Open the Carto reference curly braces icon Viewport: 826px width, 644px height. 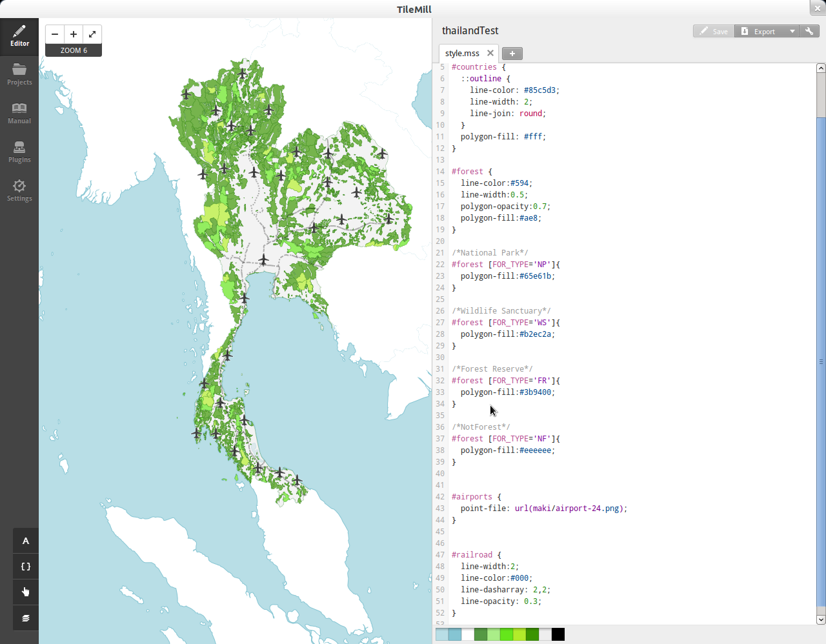pyautogui.click(x=26, y=567)
